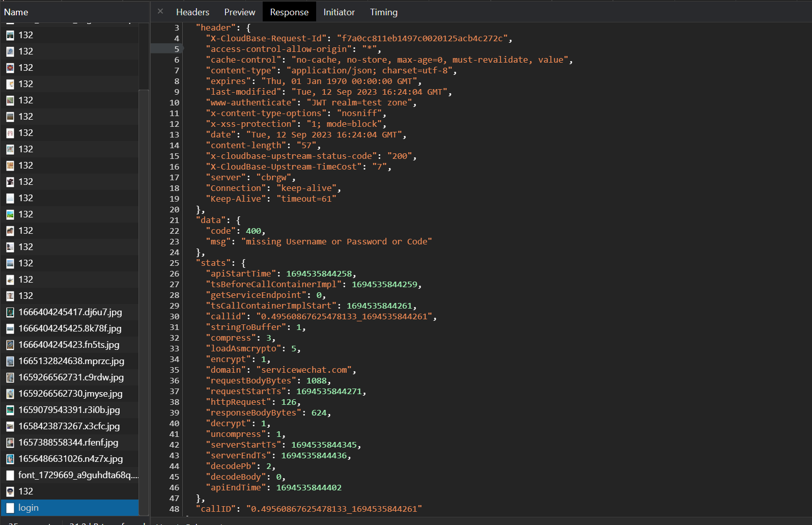Click the "cbrgw" server value
Viewport: 812px width, 525px height.
(273, 177)
